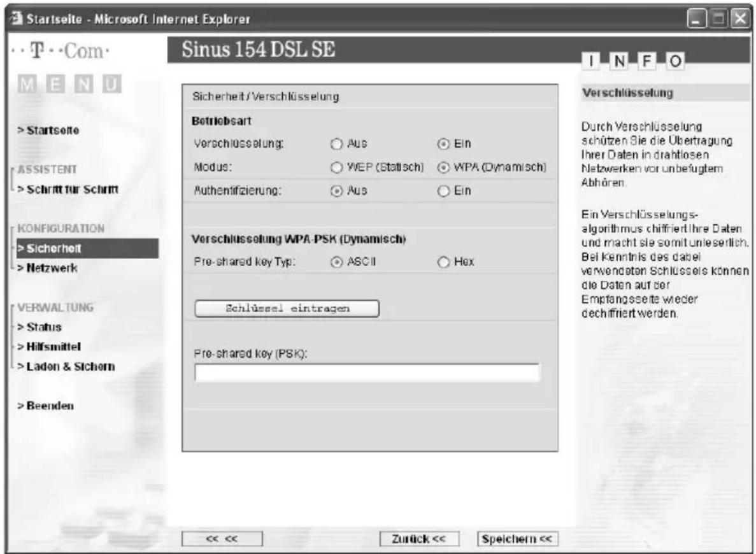The image size is (756, 554).
Task: Click the << << button
Action: pyautogui.click(x=222, y=539)
